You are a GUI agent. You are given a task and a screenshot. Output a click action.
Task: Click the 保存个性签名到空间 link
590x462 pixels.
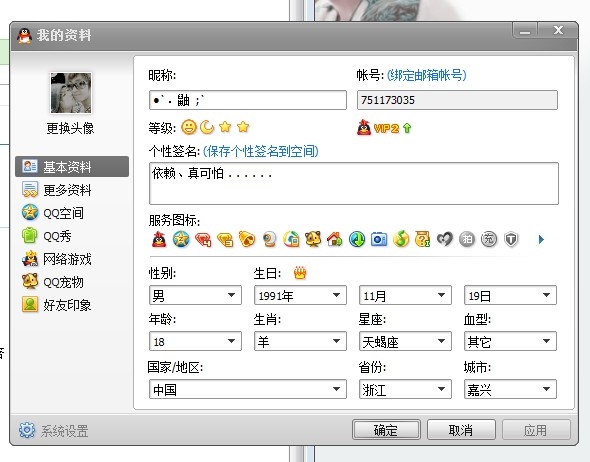click(x=261, y=151)
